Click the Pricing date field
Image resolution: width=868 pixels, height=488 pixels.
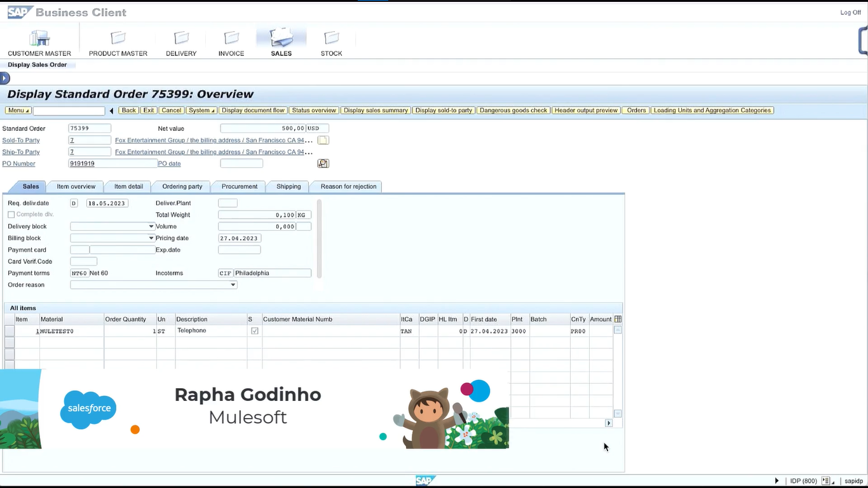pyautogui.click(x=240, y=238)
